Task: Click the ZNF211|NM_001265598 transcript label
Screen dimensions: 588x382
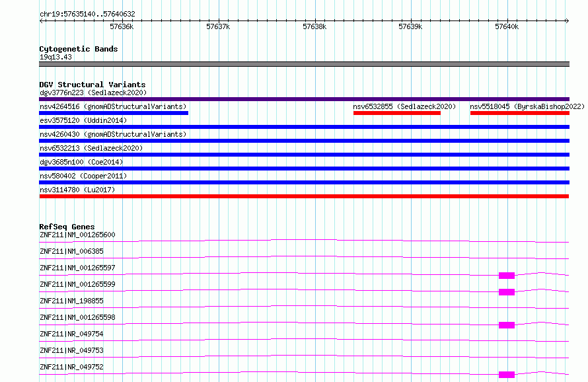Action: pos(77,317)
